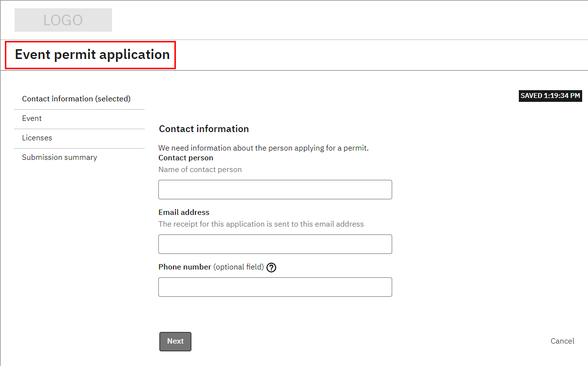Click the Cancel link
Image resolution: width=588 pixels, height=366 pixels.
(562, 341)
